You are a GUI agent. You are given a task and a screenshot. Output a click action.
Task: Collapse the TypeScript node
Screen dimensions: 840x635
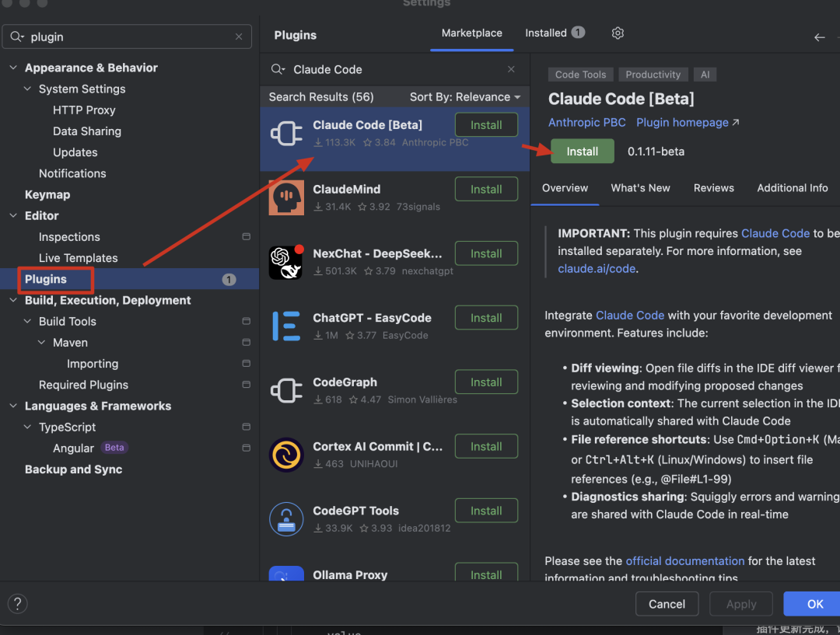[x=27, y=427]
